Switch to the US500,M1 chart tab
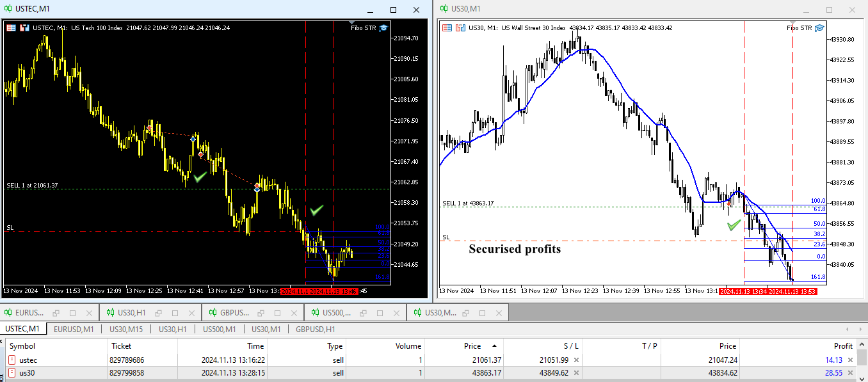This screenshot has height=382, width=868. 219,330
